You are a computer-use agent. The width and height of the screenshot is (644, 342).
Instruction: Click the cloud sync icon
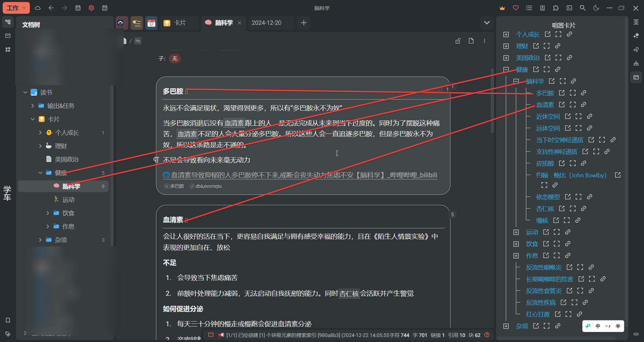point(38,8)
